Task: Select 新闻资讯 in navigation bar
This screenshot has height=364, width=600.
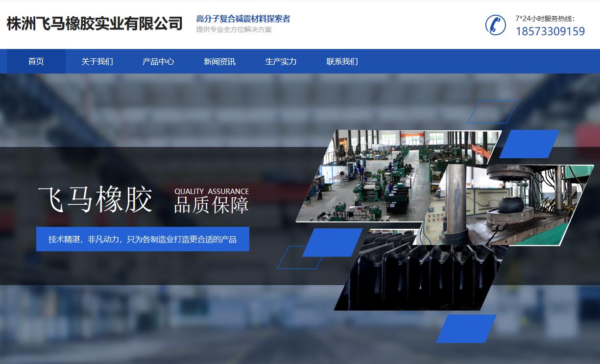Action: click(219, 61)
